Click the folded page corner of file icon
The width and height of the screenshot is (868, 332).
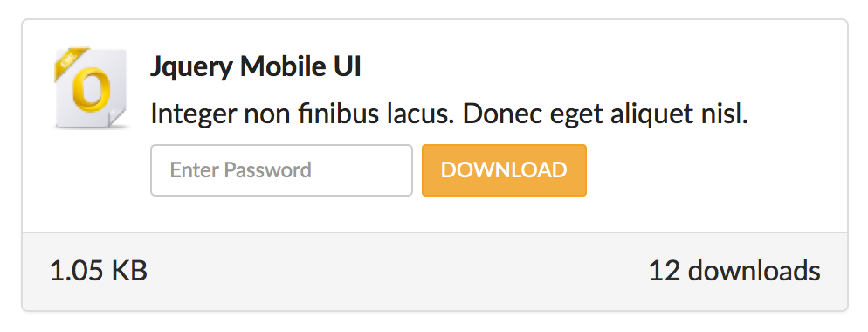pyautogui.click(x=117, y=117)
